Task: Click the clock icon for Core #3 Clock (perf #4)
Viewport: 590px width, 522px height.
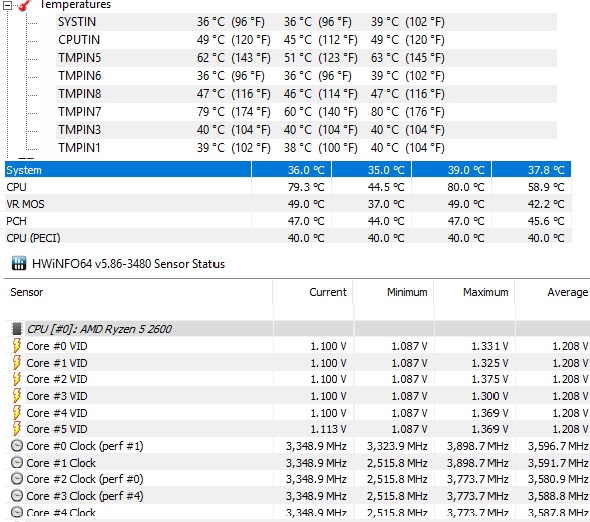Action: tap(17, 496)
